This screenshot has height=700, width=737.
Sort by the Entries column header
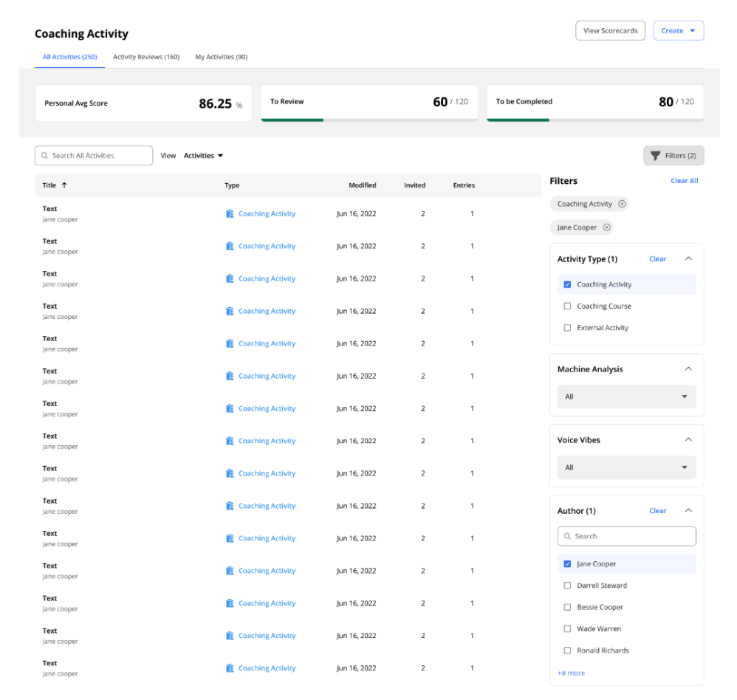coord(464,185)
